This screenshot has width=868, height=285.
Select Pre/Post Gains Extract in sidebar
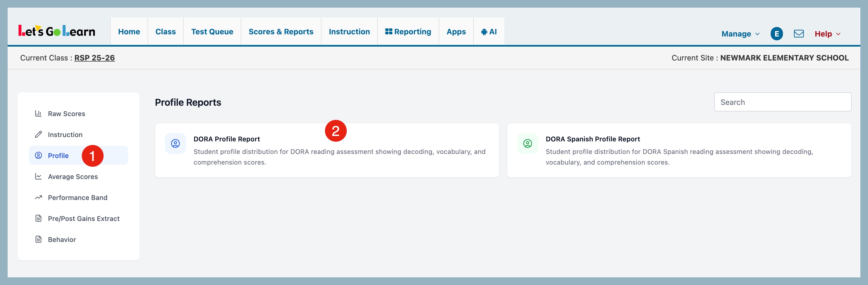(84, 218)
